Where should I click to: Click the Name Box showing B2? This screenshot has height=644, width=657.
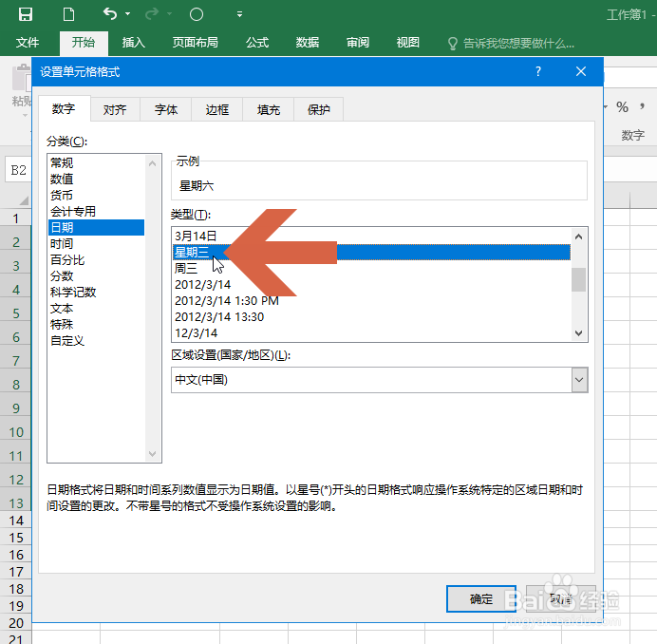point(18,170)
